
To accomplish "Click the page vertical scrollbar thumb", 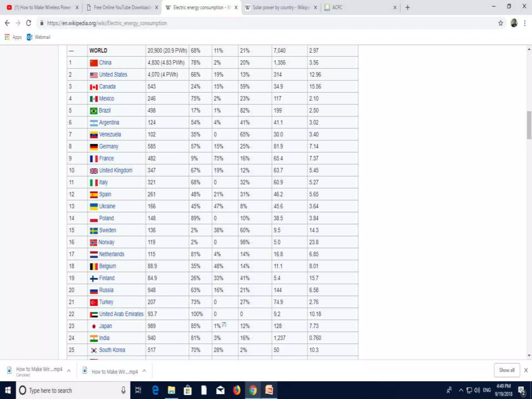I will coord(529,125).
